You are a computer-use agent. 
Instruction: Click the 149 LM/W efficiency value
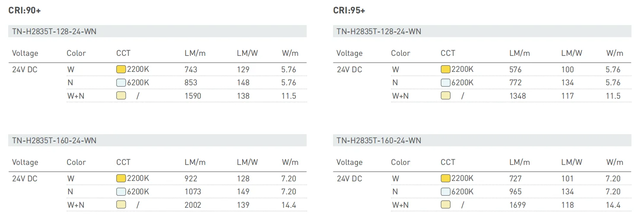[243, 192]
